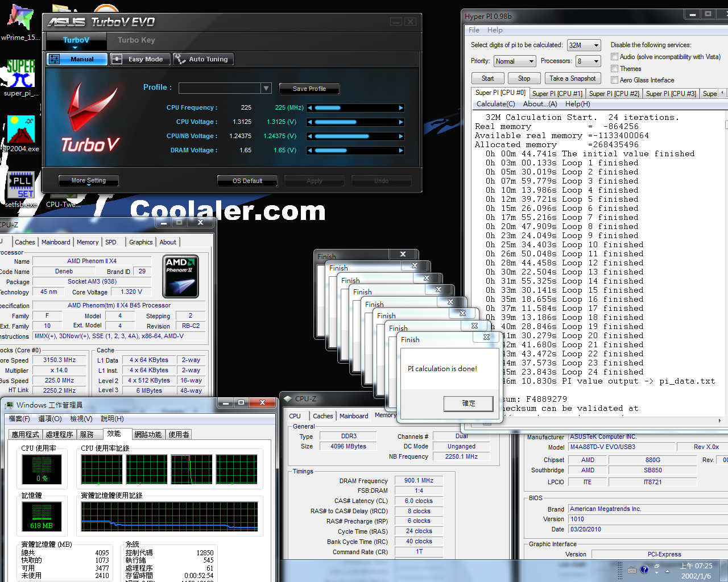The height and width of the screenshot is (582, 728).
Task: Click the taskbar clock showing 07:25
Action: pos(696,571)
